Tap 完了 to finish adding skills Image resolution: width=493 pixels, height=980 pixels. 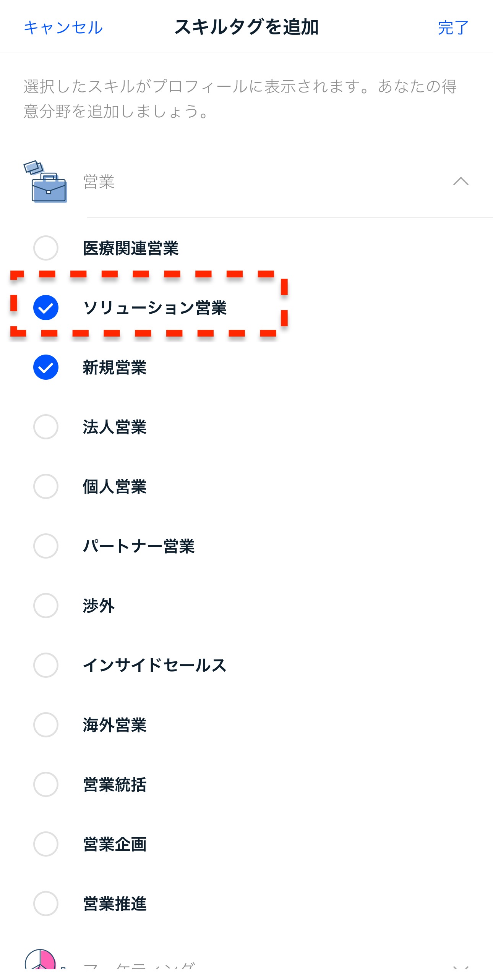(453, 28)
